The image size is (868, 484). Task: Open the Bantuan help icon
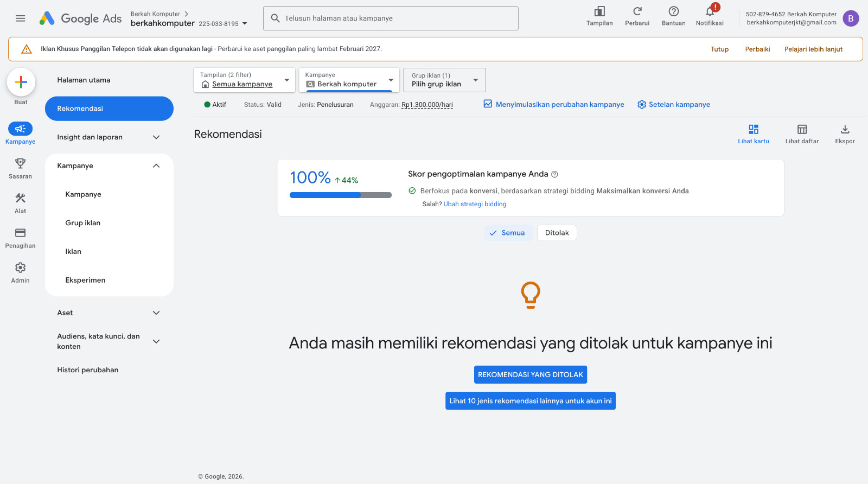coord(674,11)
